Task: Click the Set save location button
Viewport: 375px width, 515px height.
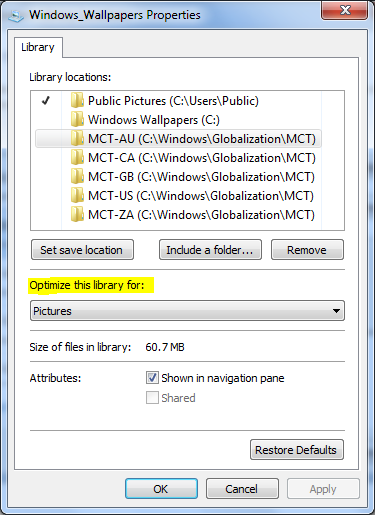Action: (82, 250)
